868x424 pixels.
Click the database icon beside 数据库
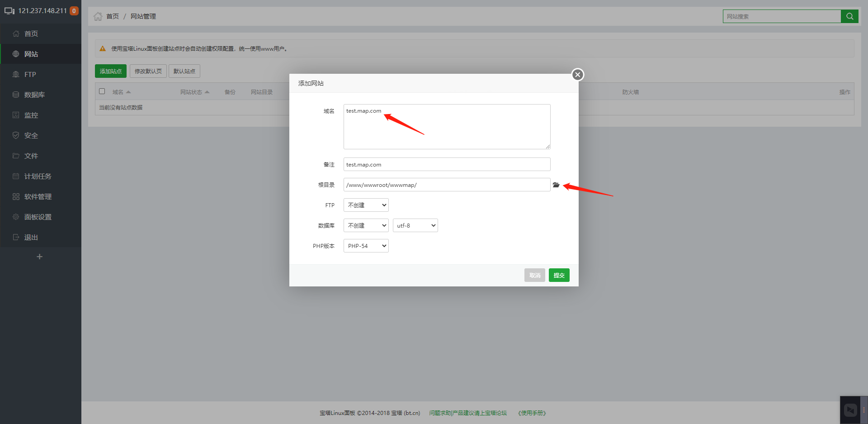[16, 95]
